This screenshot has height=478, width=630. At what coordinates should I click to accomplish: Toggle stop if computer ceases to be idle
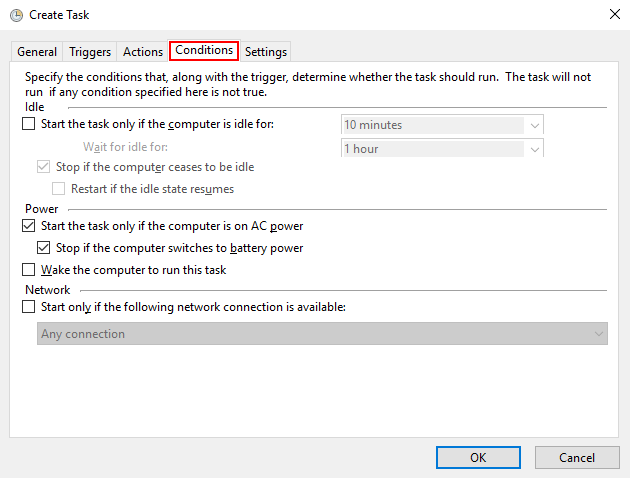[x=43, y=167]
